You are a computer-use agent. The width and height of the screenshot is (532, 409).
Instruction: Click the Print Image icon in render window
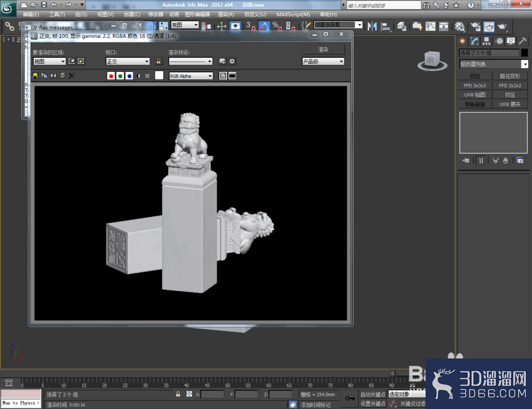[62, 76]
